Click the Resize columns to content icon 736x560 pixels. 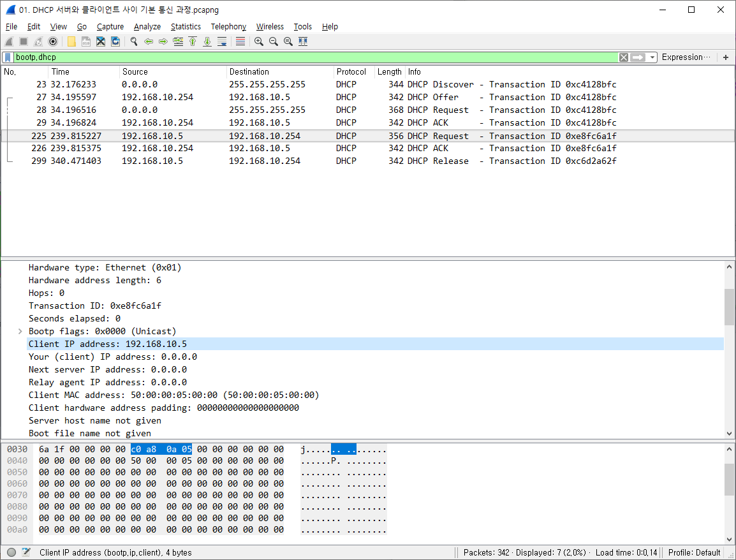303,42
